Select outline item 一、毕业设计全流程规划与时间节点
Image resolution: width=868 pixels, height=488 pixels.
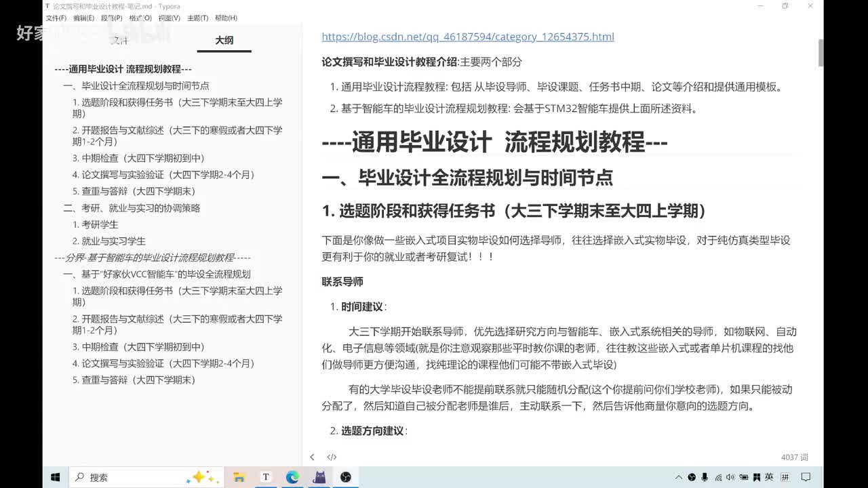tap(136, 86)
